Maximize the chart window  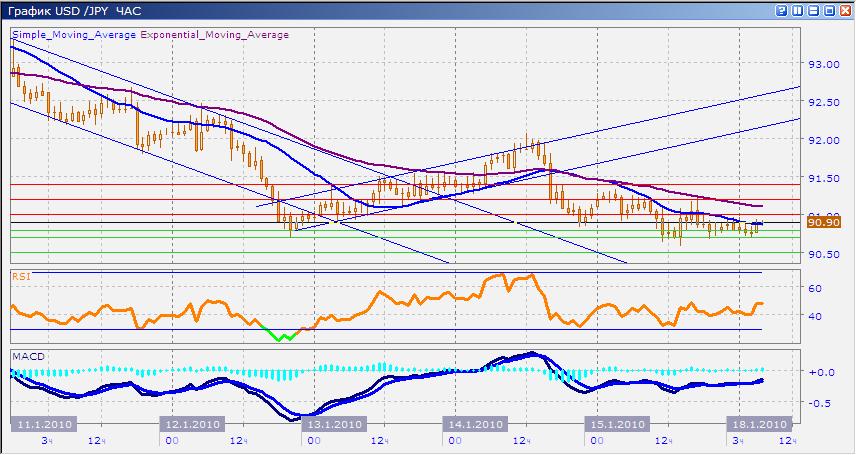tap(827, 10)
